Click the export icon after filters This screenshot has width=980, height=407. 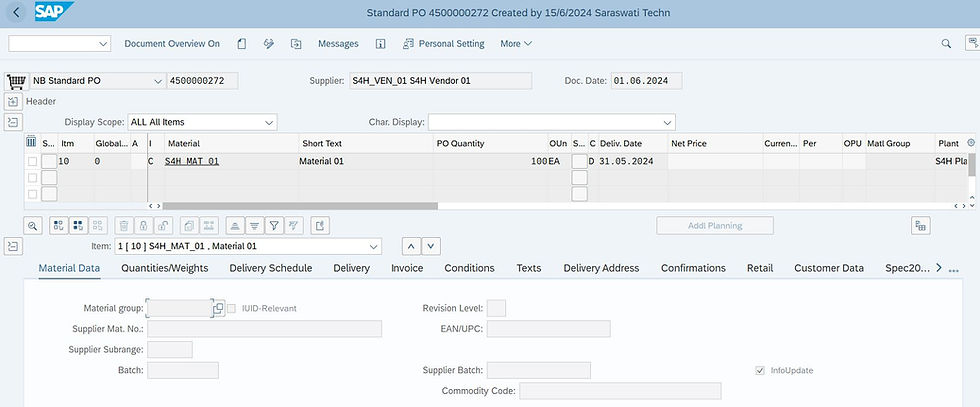320,226
